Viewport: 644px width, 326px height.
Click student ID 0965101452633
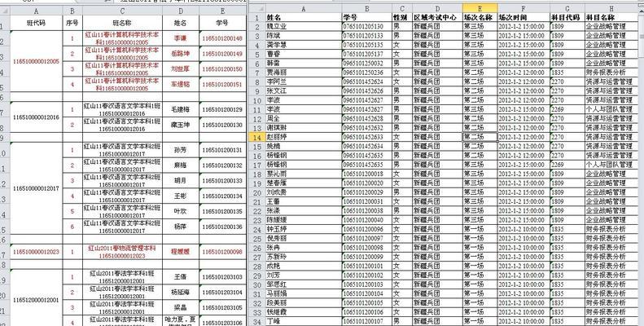(x=366, y=137)
